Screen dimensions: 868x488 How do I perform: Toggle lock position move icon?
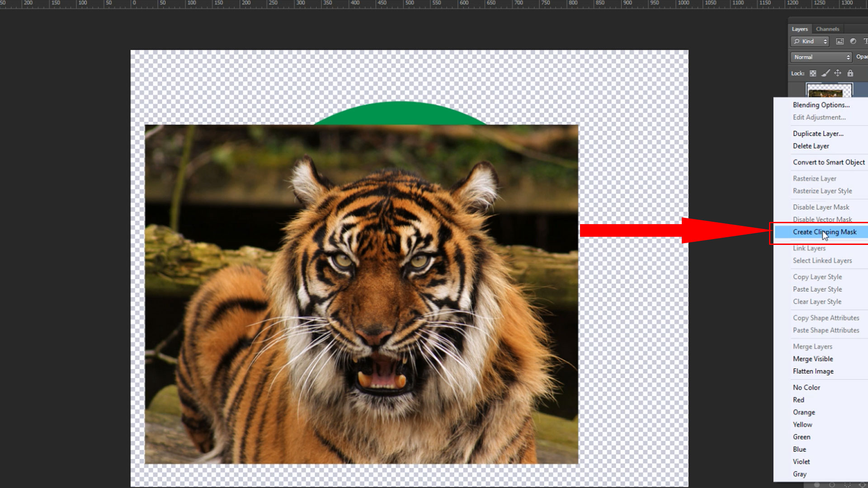(838, 73)
